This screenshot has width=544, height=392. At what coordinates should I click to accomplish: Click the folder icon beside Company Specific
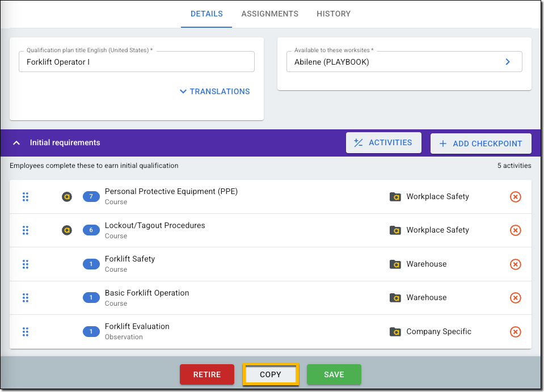(x=395, y=332)
